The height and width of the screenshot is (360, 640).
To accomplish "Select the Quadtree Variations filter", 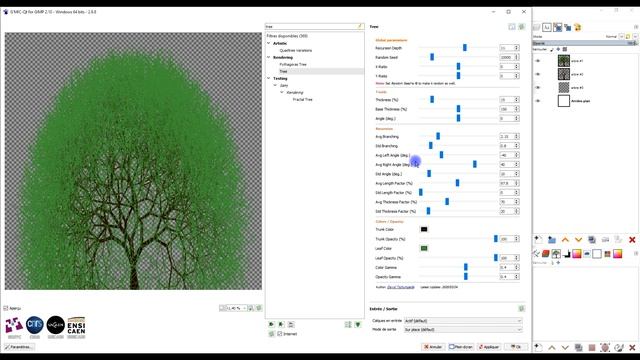I will [x=296, y=51].
